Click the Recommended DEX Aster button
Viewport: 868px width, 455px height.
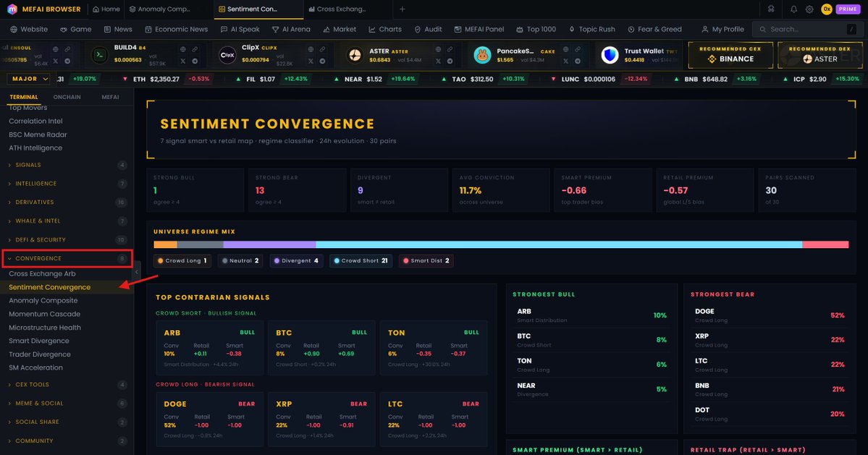click(819, 55)
